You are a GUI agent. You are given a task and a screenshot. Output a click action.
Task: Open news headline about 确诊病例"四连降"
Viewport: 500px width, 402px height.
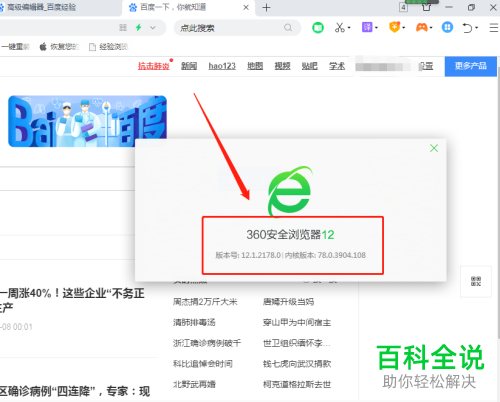pos(75,391)
